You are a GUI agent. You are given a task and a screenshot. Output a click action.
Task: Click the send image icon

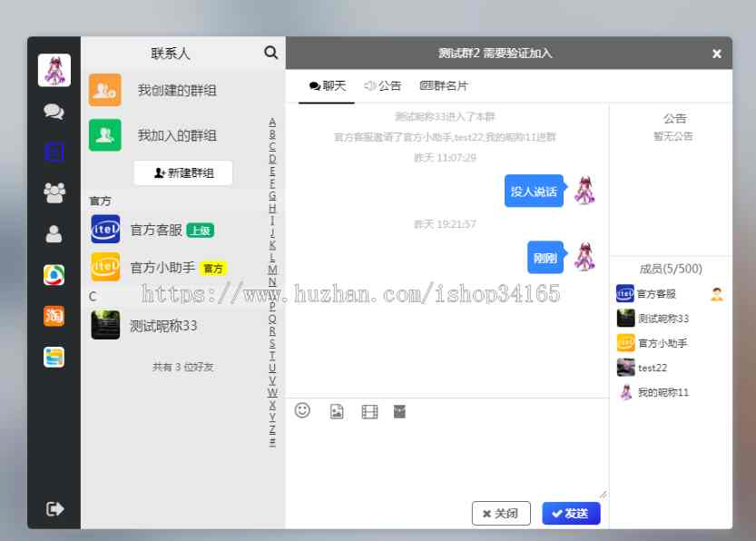coord(337,411)
